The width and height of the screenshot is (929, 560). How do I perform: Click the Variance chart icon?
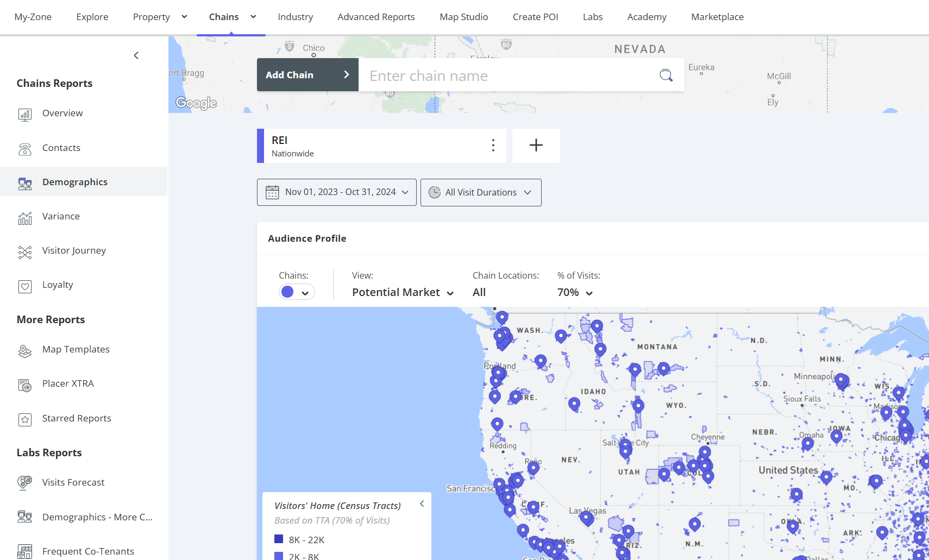coord(25,218)
